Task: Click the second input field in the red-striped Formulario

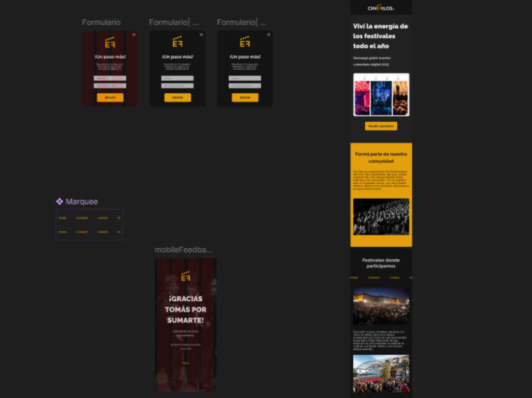Action: click(110, 86)
